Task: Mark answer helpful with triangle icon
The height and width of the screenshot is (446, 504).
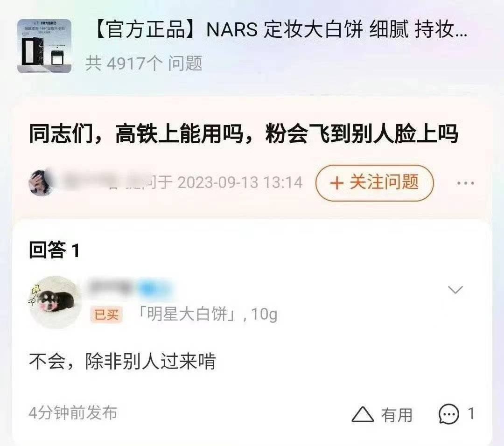Action: click(362, 414)
